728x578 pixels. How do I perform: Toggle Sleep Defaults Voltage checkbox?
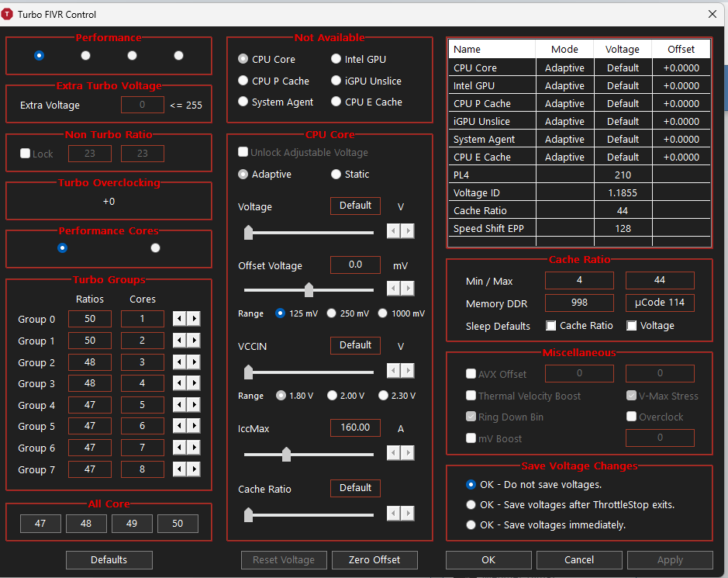coord(631,326)
